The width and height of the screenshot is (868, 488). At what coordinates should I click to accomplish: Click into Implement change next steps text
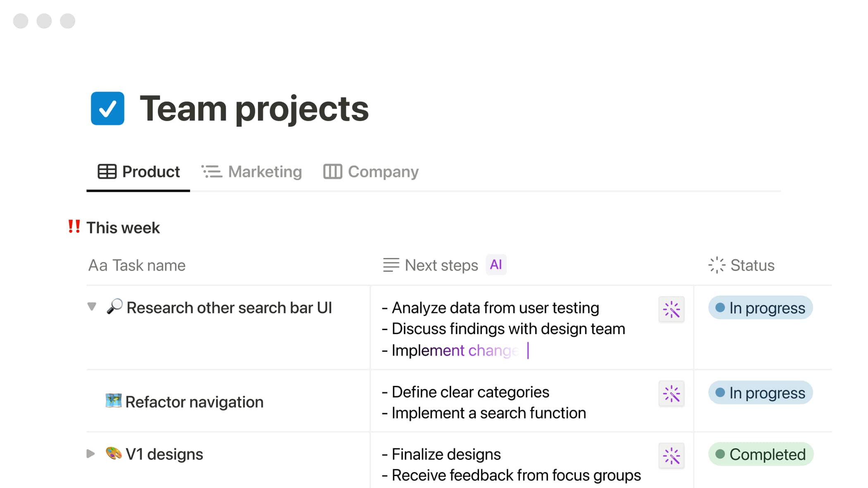pyautogui.click(x=455, y=351)
